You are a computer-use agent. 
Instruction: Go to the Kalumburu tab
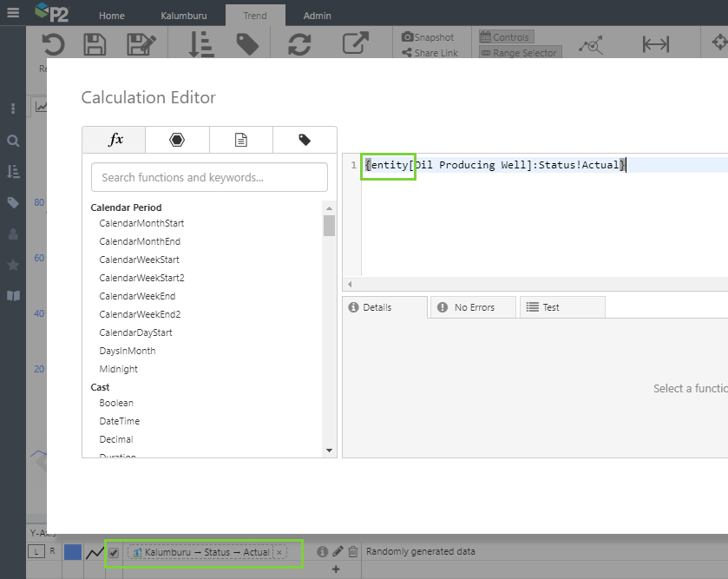[183, 16]
